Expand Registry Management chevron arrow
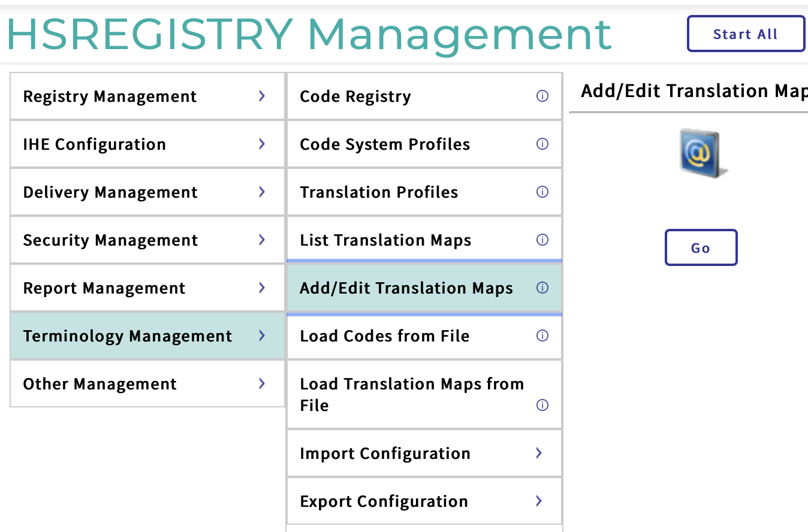Viewport: 808px width, 532px height. 262,96
